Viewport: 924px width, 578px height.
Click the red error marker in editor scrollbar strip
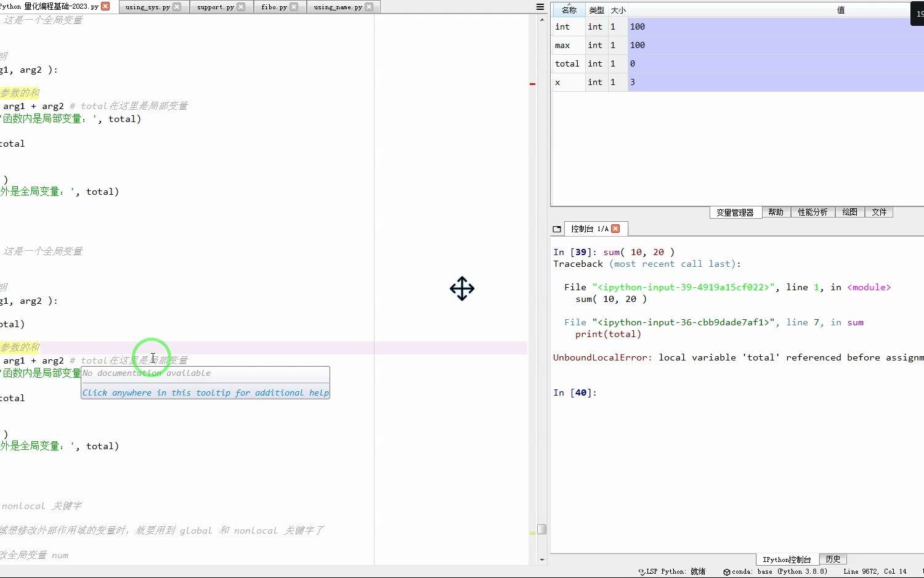[x=532, y=84]
